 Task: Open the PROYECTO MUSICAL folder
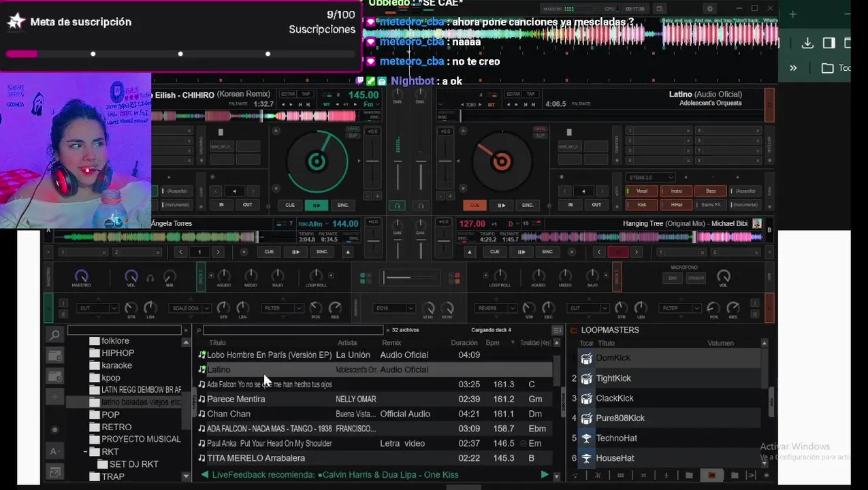(141, 440)
